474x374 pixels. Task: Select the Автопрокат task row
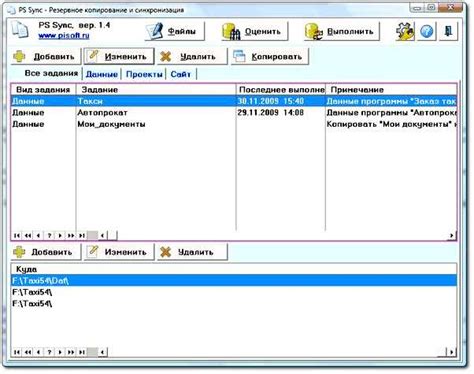(x=233, y=113)
